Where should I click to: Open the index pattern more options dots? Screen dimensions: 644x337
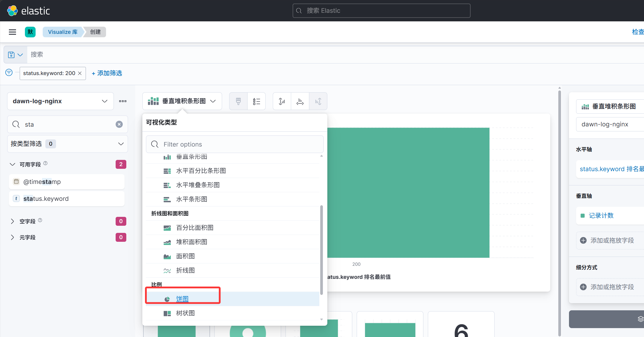pyautogui.click(x=123, y=101)
